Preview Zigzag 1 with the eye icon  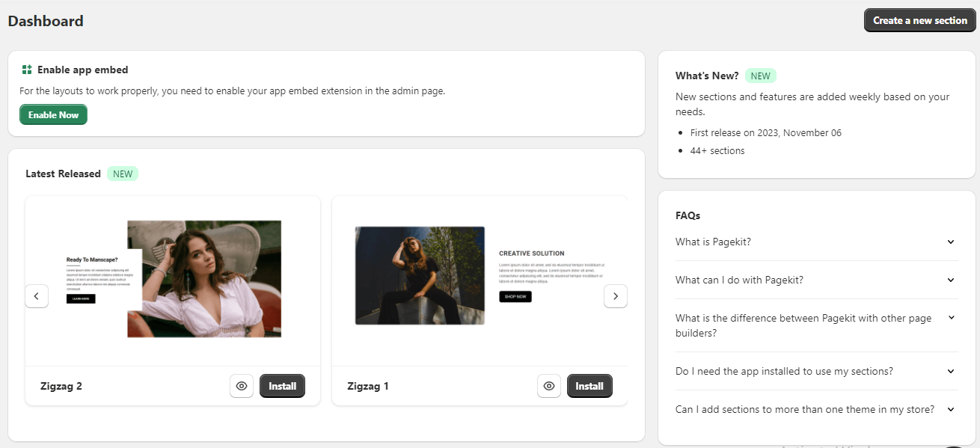coord(549,386)
